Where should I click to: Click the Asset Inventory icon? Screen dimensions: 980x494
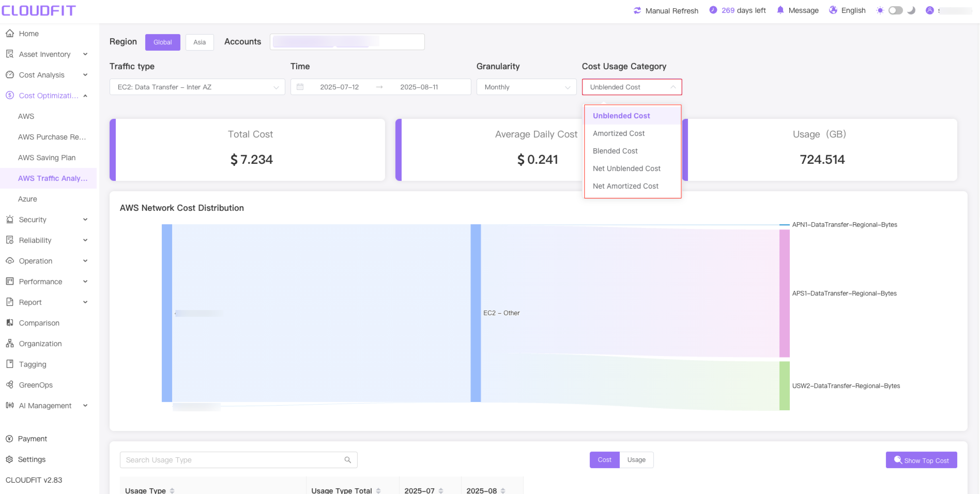coord(10,54)
